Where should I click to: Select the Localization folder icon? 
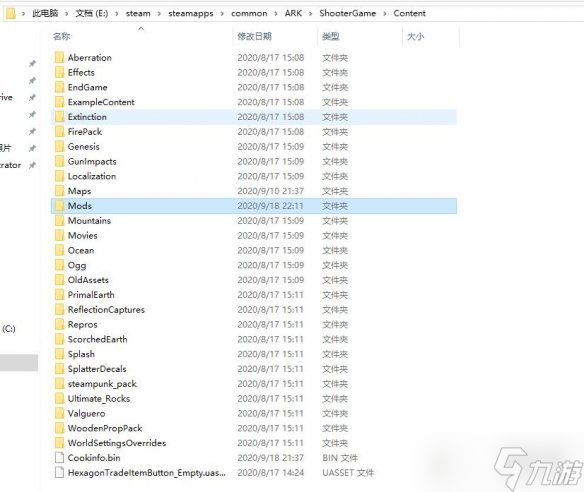point(59,176)
